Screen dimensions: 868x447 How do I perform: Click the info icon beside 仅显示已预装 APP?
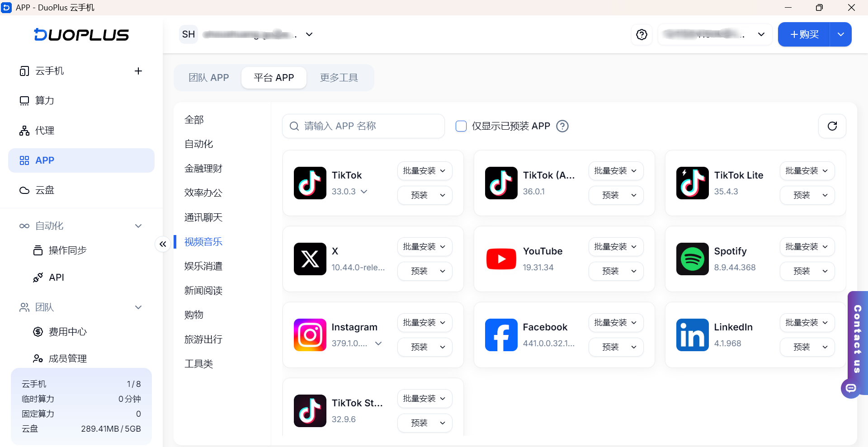click(x=562, y=126)
